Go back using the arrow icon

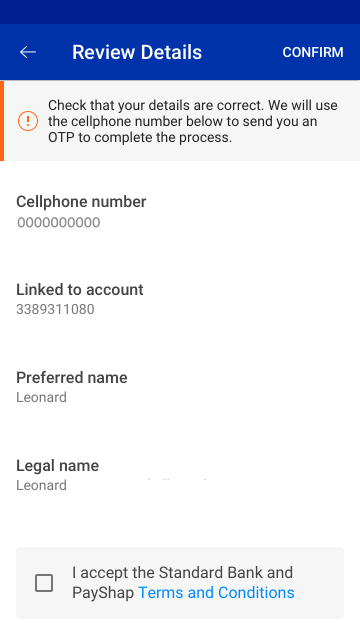click(28, 52)
